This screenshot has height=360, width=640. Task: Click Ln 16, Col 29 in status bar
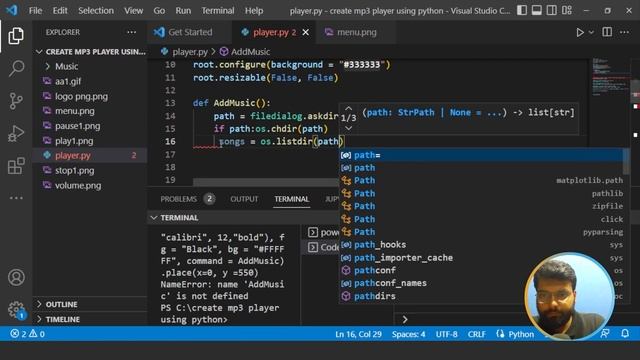358,334
